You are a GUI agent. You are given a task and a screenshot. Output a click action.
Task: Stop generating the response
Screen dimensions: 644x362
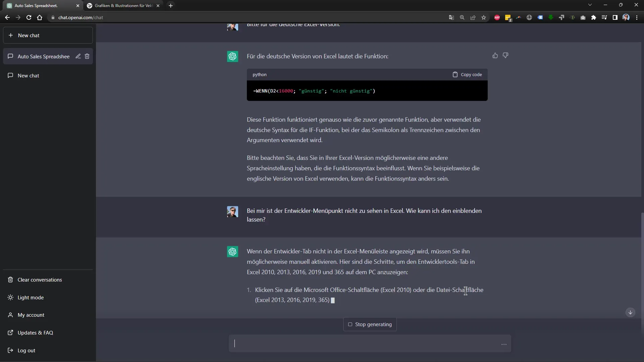370,324
